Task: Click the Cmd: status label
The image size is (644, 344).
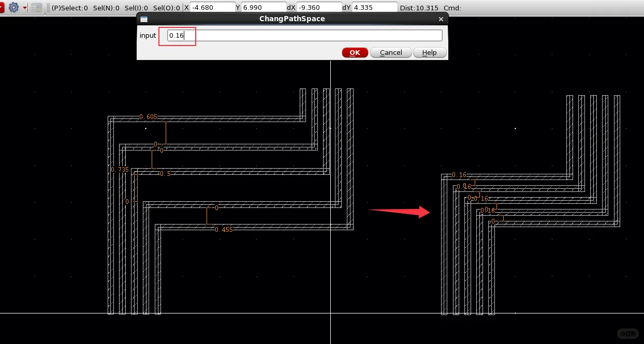Action: pyautogui.click(x=452, y=8)
